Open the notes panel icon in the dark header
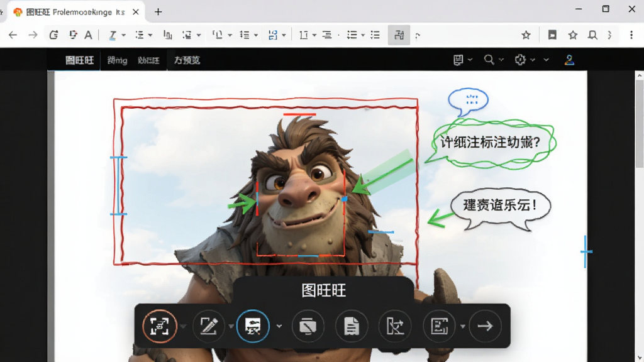644x362 pixels. (458, 60)
